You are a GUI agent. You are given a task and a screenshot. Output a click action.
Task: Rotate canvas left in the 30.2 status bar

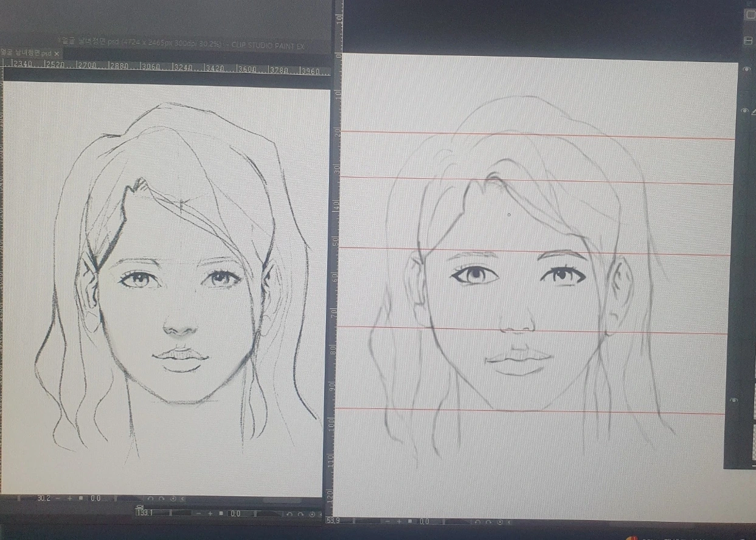click(x=150, y=499)
